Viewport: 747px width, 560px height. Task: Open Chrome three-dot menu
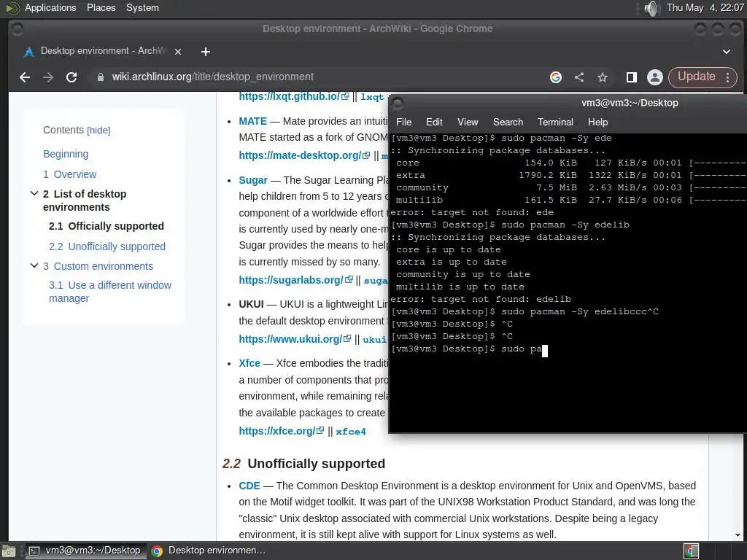pyautogui.click(x=728, y=77)
